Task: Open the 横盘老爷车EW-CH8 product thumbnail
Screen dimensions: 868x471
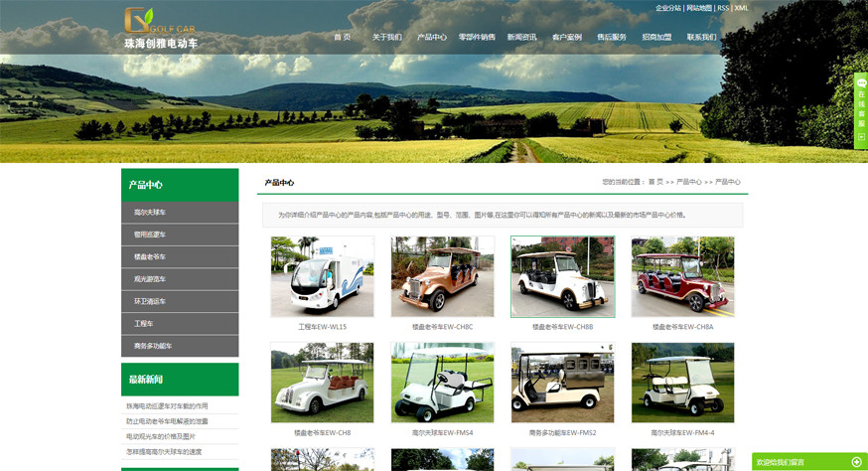Action: [x=322, y=383]
